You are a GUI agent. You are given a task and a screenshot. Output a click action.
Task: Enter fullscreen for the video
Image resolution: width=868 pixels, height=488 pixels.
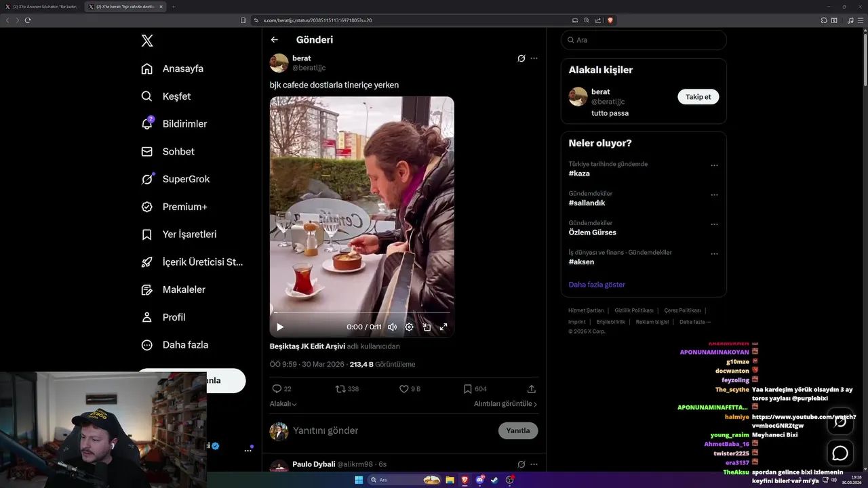[x=443, y=327]
